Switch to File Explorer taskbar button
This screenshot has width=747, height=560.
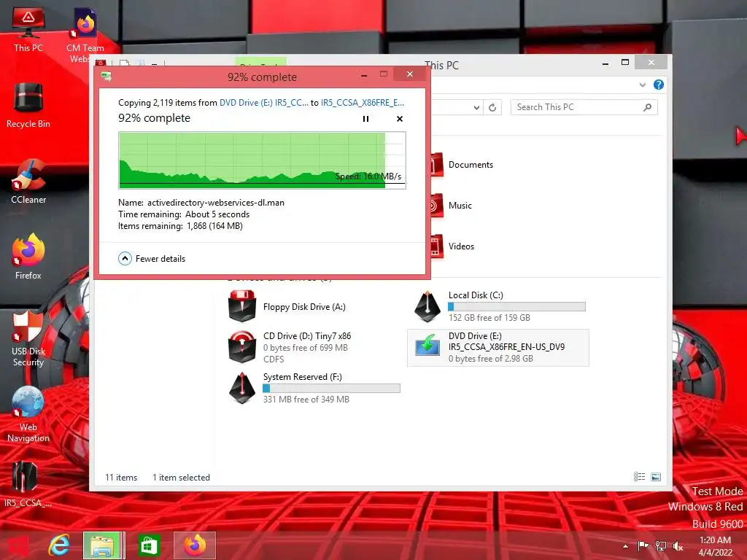coord(104,545)
